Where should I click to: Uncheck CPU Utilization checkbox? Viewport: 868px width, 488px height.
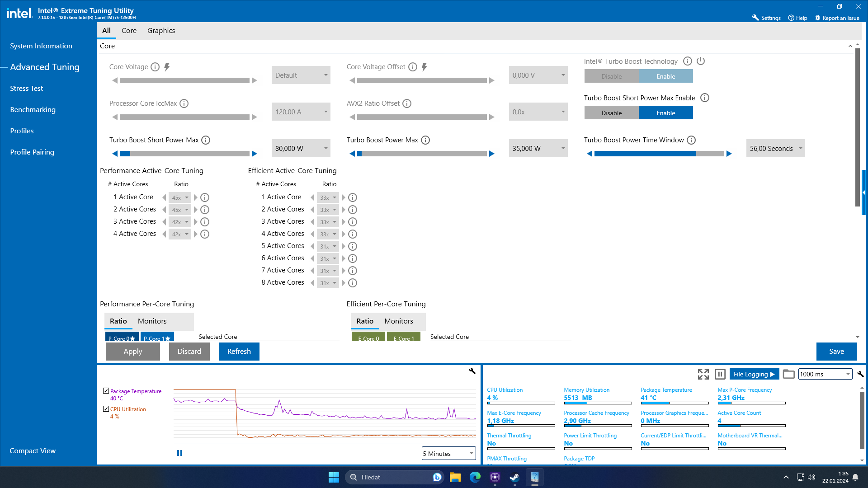106,409
